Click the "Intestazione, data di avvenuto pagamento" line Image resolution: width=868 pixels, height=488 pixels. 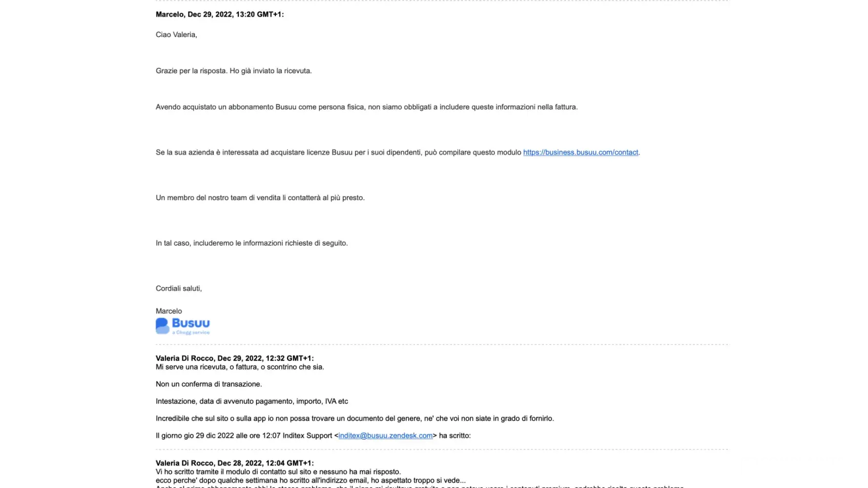[251, 401]
